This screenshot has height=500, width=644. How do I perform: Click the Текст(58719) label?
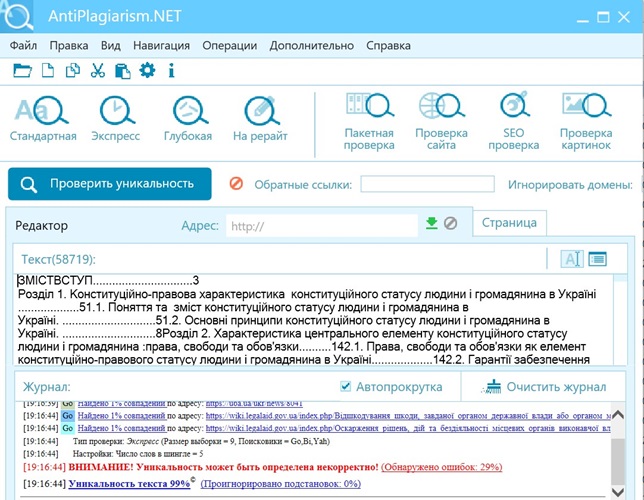(x=58, y=259)
